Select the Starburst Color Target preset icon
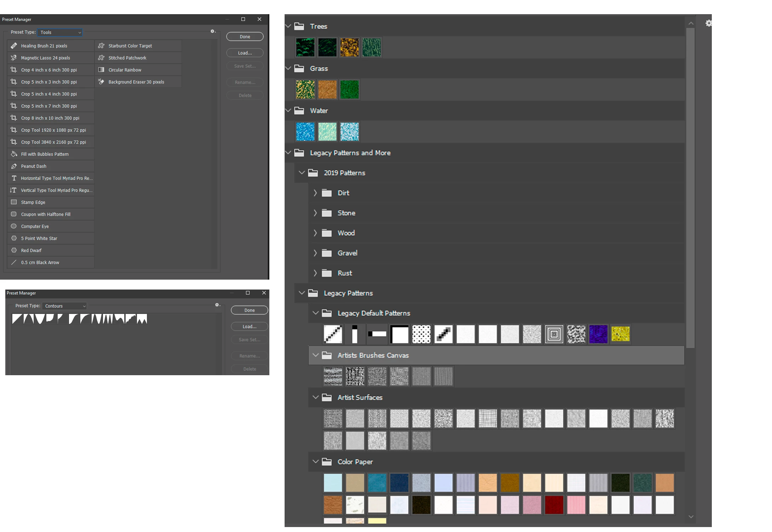Image resolution: width=772 pixels, height=532 pixels. pos(101,46)
